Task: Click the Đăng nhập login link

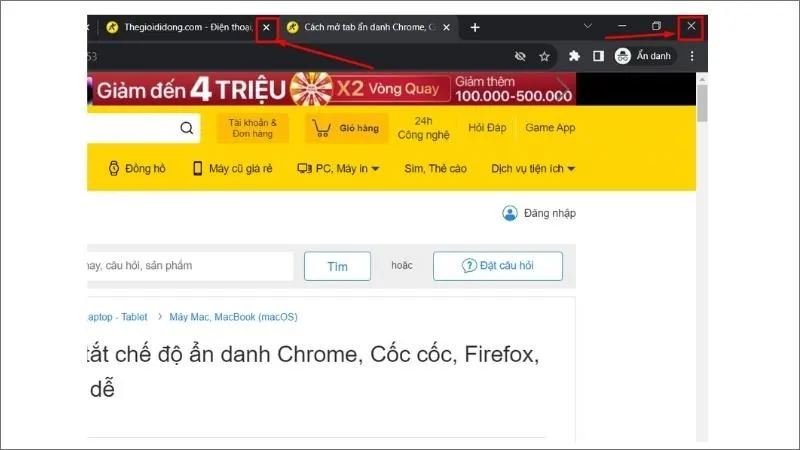Action: [539, 213]
